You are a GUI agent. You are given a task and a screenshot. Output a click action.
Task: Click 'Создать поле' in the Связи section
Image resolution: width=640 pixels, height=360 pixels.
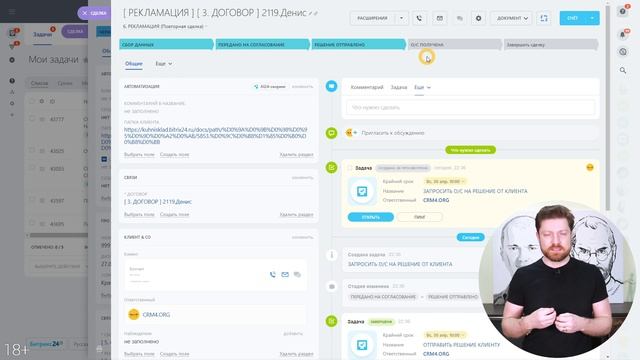[174, 215]
